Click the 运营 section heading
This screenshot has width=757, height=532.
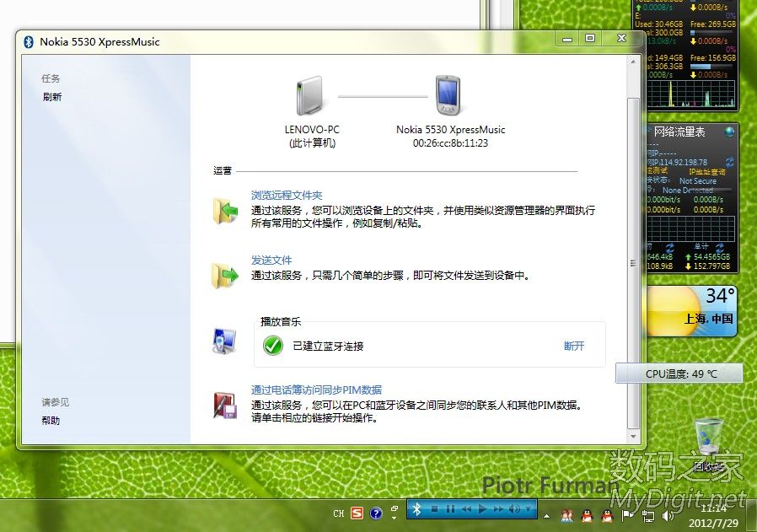[223, 170]
